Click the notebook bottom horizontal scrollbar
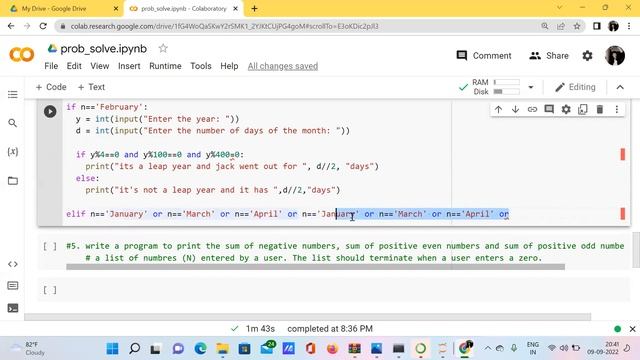The image size is (640, 360). (x=307, y=317)
